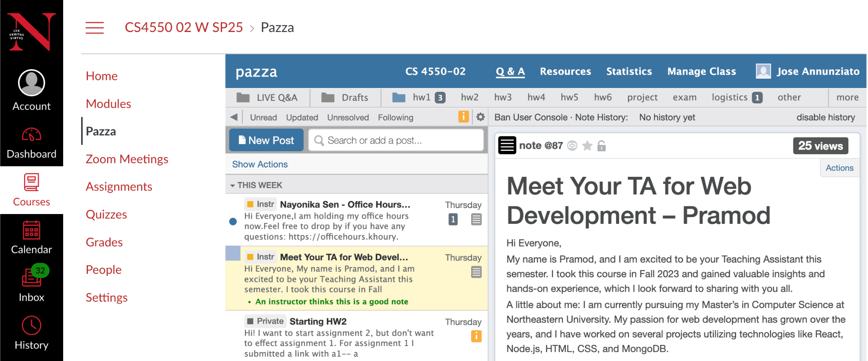Click the note icon on Office Hours post
Viewport: 868px width, 361px height.
(x=476, y=220)
